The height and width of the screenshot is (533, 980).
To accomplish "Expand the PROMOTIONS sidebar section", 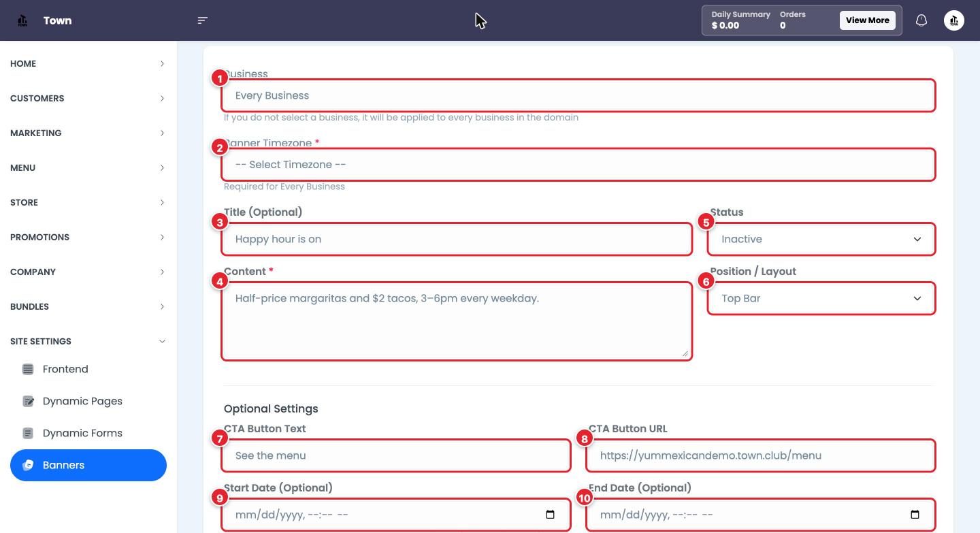I will [x=88, y=237].
